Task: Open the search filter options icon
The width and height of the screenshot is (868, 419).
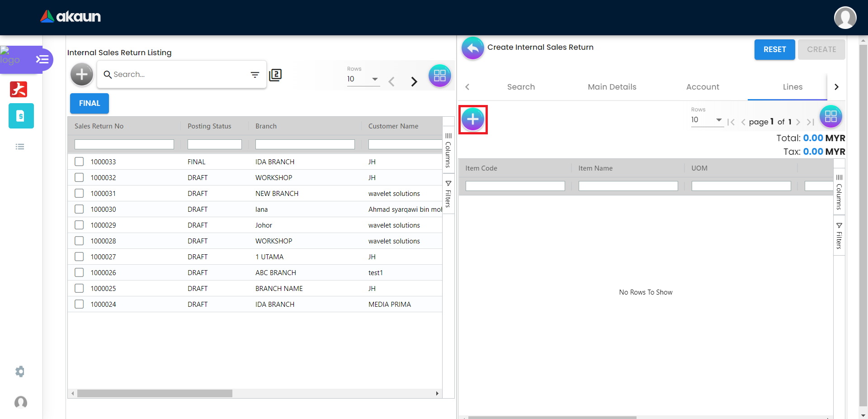Action: coord(255,75)
